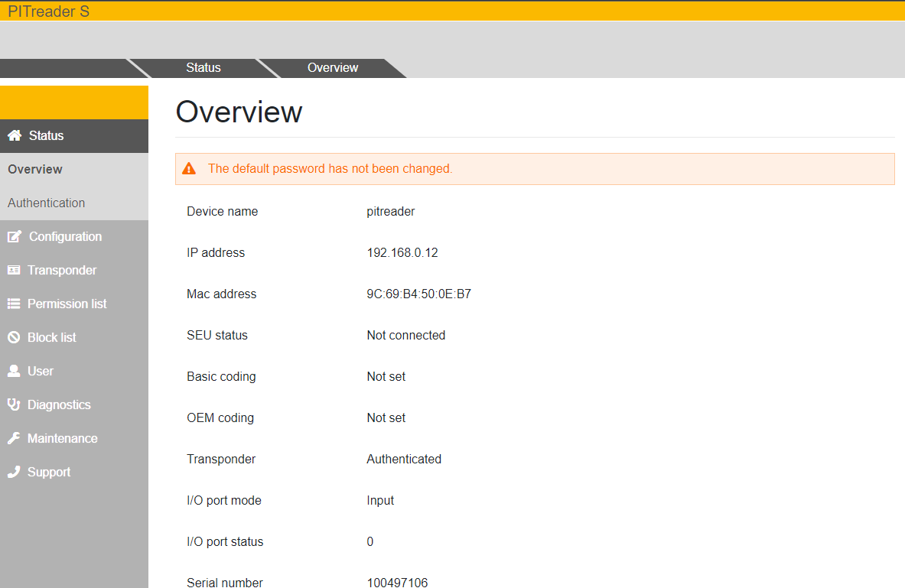
Task: Click the Mac address label
Action: pos(221,294)
